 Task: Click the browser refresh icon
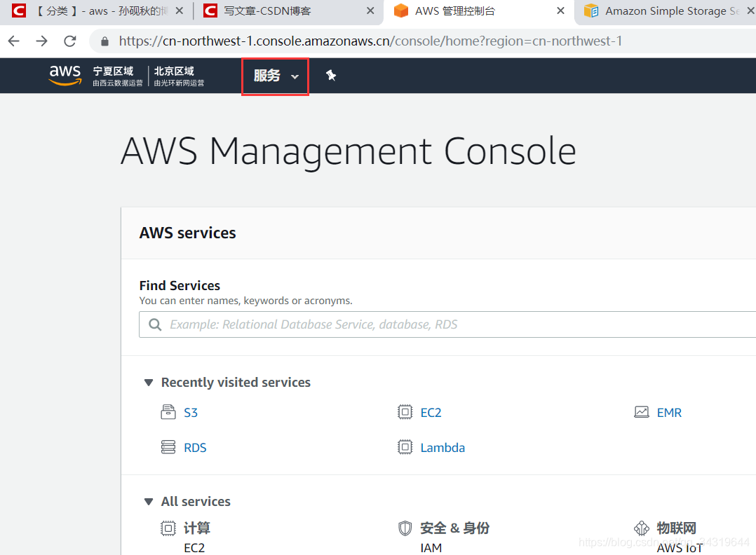69,41
